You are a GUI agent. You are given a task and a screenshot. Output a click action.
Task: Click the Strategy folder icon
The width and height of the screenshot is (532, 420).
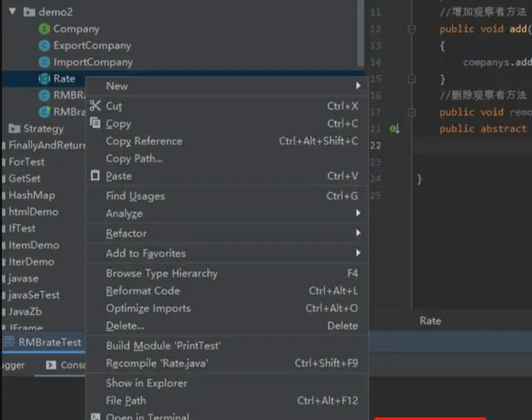14,129
